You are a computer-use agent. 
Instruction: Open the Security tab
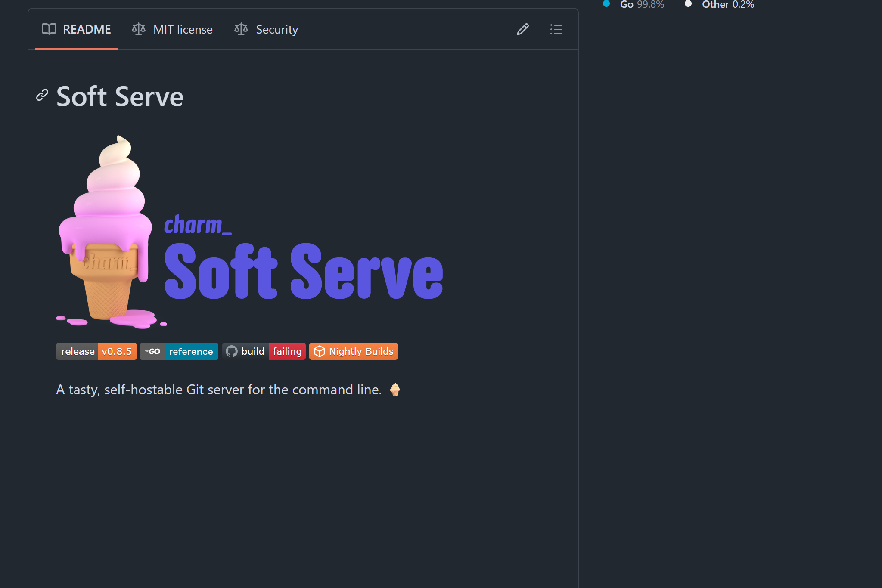pyautogui.click(x=276, y=29)
